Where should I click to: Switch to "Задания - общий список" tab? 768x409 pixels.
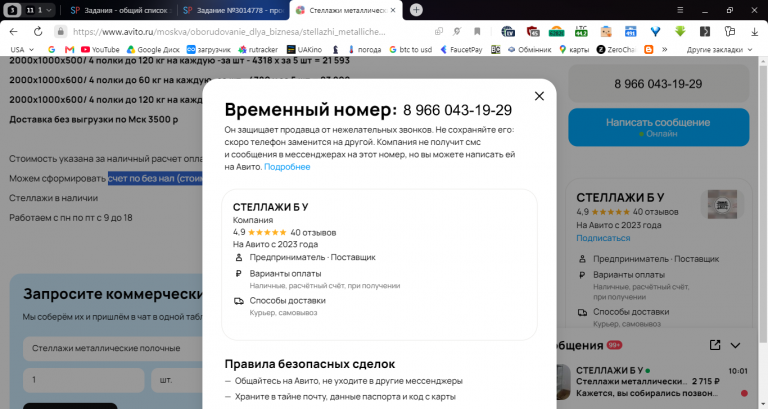(x=119, y=10)
